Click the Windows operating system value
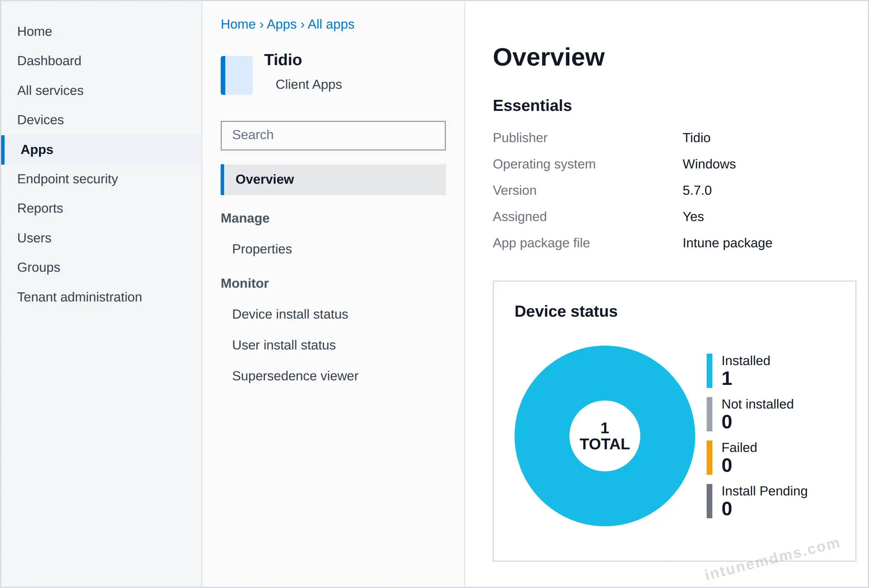This screenshot has height=588, width=869. pos(709,164)
